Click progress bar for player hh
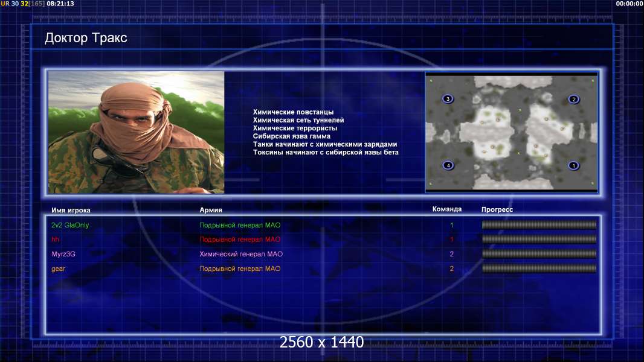 point(539,239)
